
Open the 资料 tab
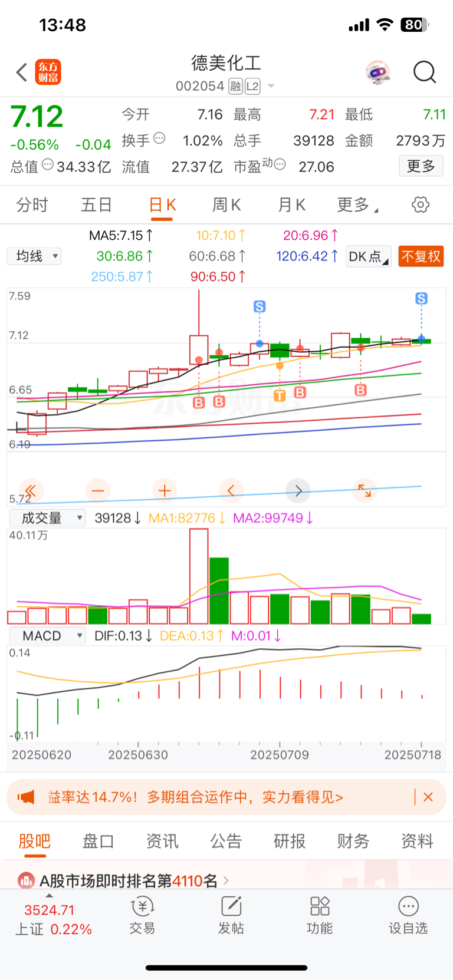click(x=417, y=841)
